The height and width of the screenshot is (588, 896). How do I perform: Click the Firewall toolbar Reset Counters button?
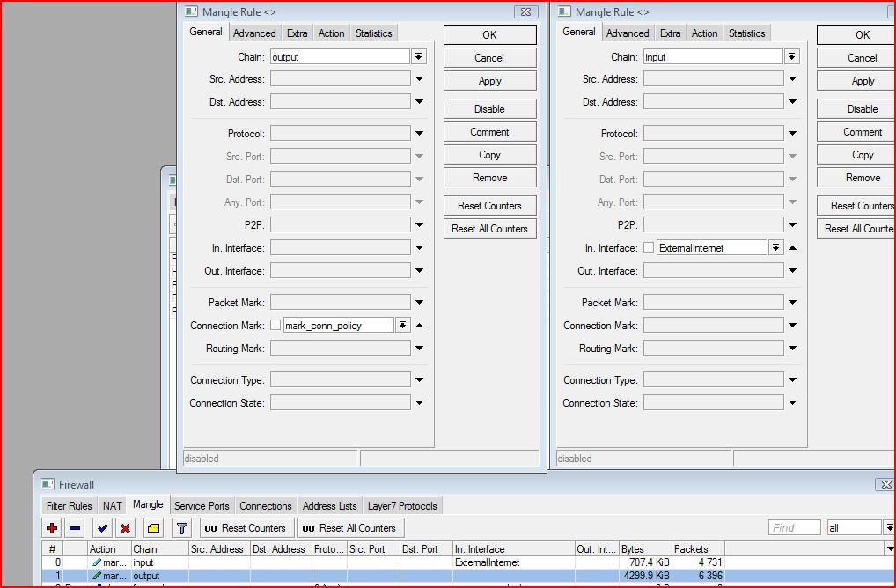pos(246,528)
